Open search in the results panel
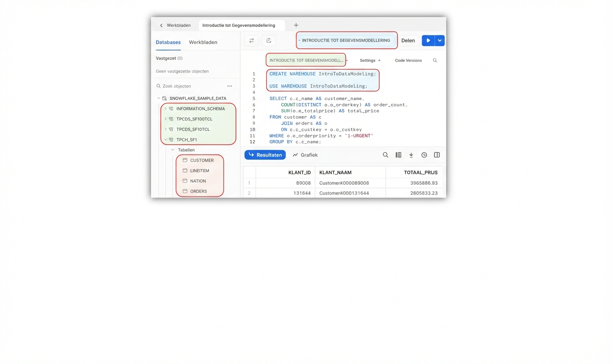Viewport: 612px width, 364px height. tap(385, 155)
